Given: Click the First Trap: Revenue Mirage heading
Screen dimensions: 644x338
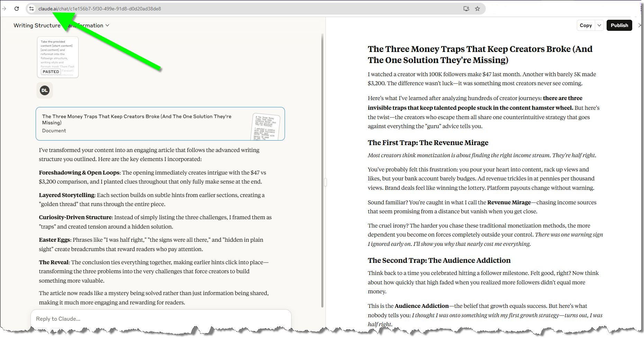Looking at the screenshot, I should point(428,143).
